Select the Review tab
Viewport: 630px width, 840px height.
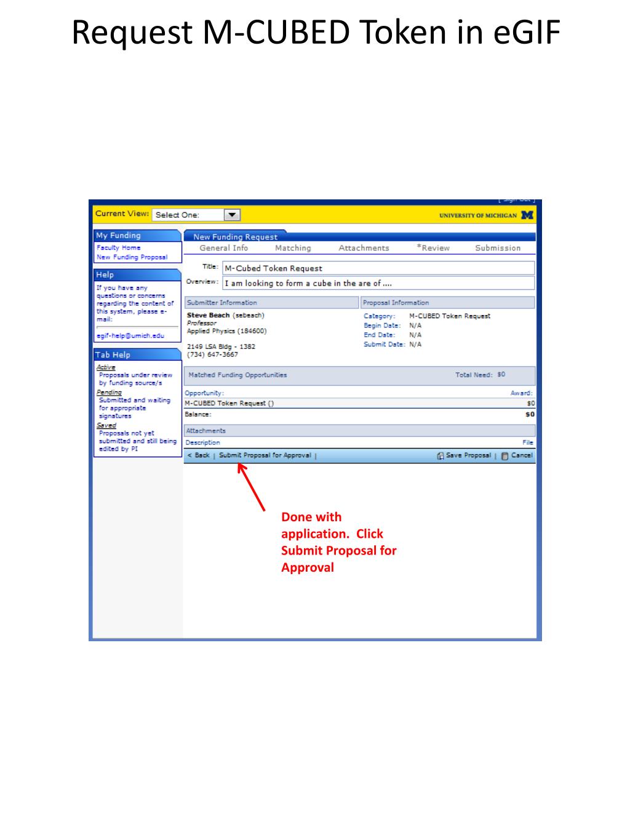pyautogui.click(x=433, y=248)
